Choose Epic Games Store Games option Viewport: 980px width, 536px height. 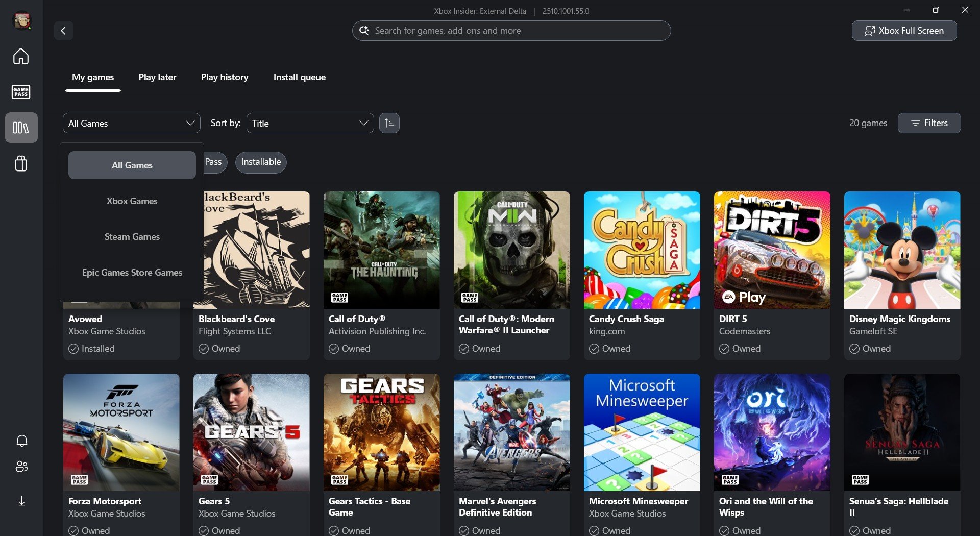[132, 273]
